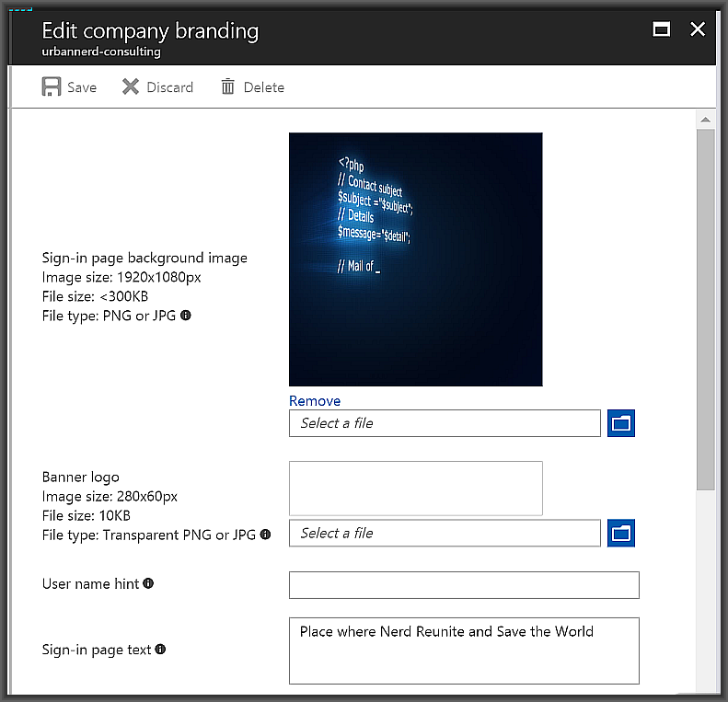Show info tooltip for Sign-in page text

[x=160, y=649]
